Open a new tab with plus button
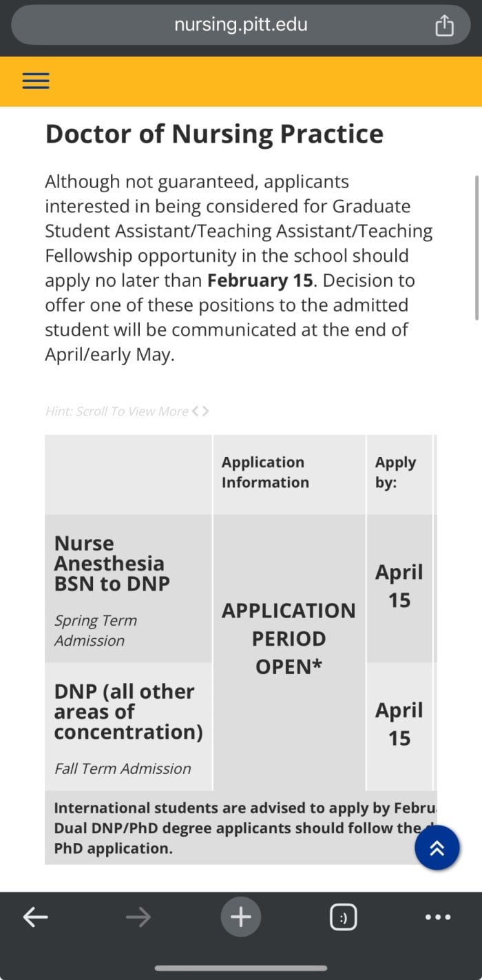Viewport: 482px width, 980px height. click(241, 917)
